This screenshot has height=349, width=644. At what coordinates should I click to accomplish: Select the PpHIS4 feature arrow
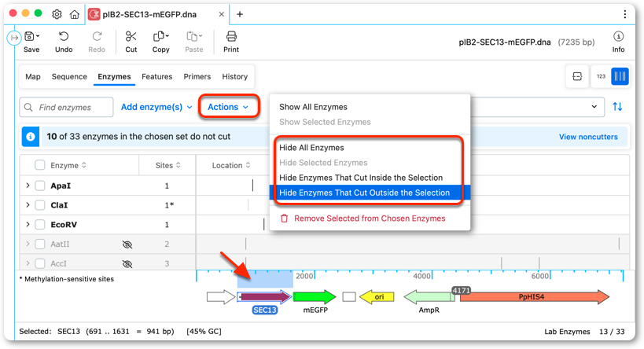tap(535, 297)
